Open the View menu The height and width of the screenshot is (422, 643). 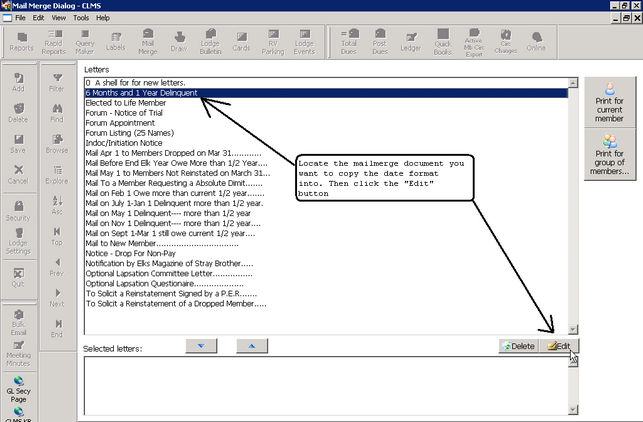pos(59,18)
